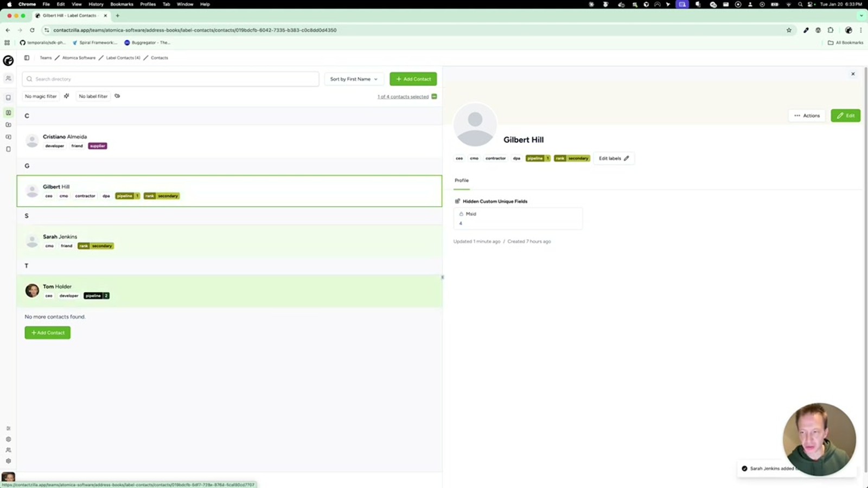
Task: Click the developer label on Tom Holder
Action: point(69,296)
